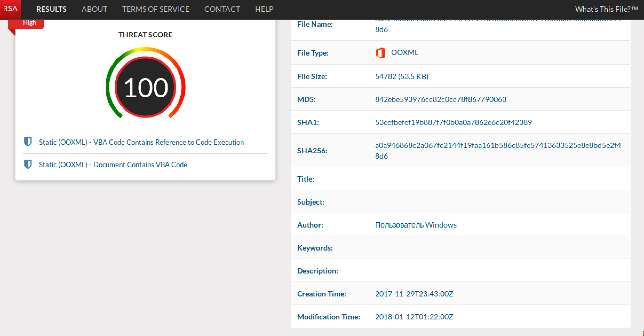Open the About page
644x336 pixels.
point(94,9)
